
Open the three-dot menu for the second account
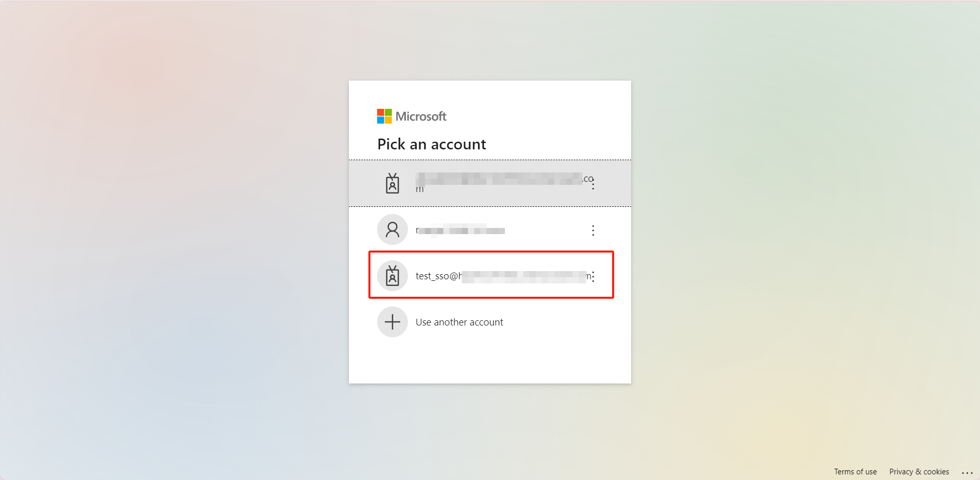click(593, 231)
